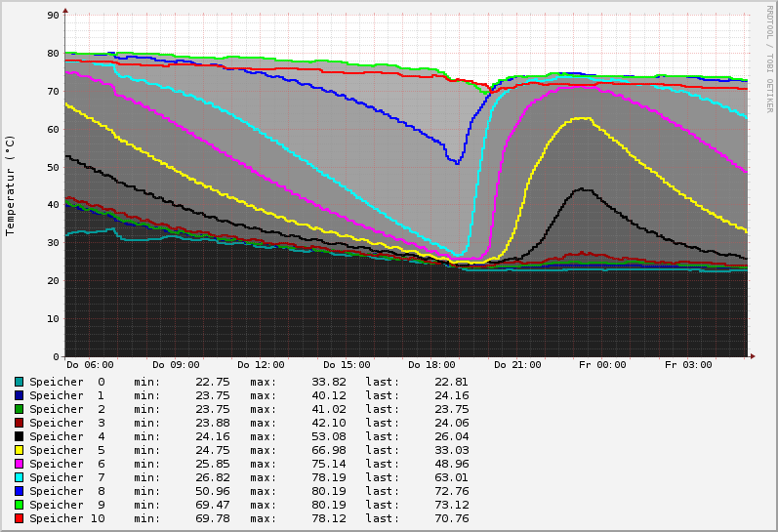Click the 'Fr 00:00' time axis label

pyautogui.click(x=602, y=365)
